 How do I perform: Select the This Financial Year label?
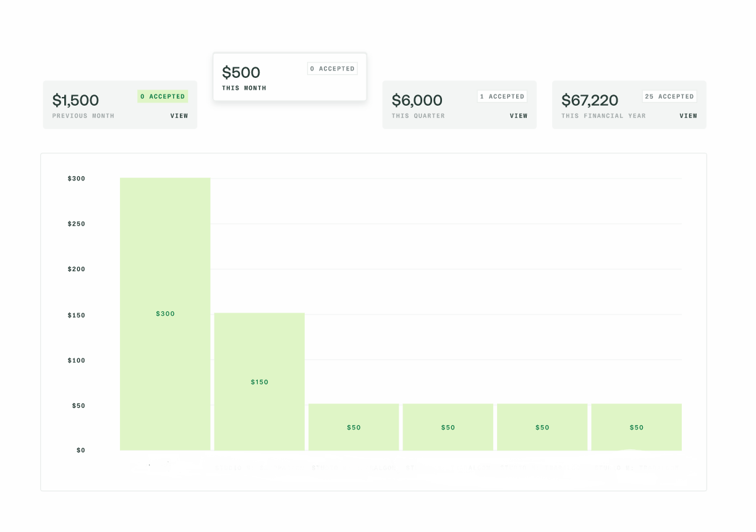(603, 116)
